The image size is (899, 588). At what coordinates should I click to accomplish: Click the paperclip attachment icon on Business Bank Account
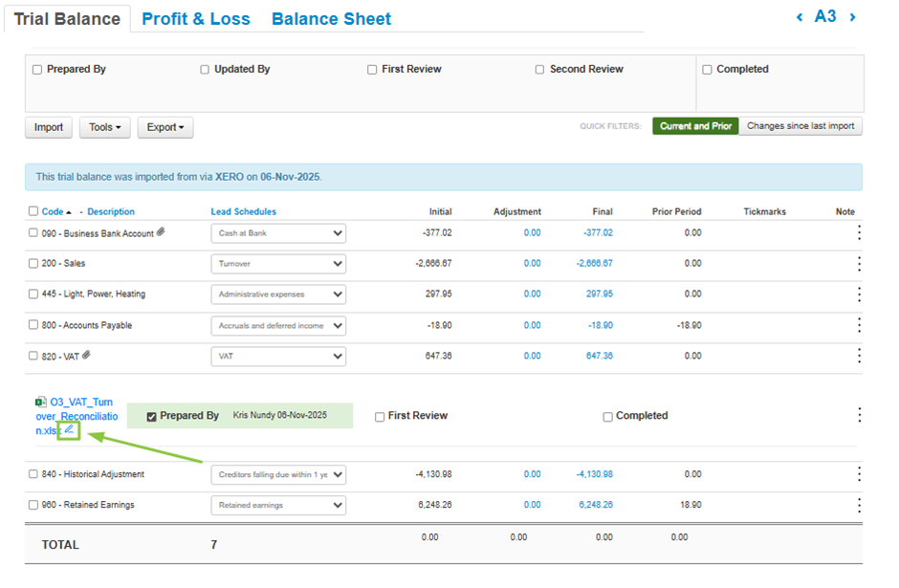[x=161, y=232]
